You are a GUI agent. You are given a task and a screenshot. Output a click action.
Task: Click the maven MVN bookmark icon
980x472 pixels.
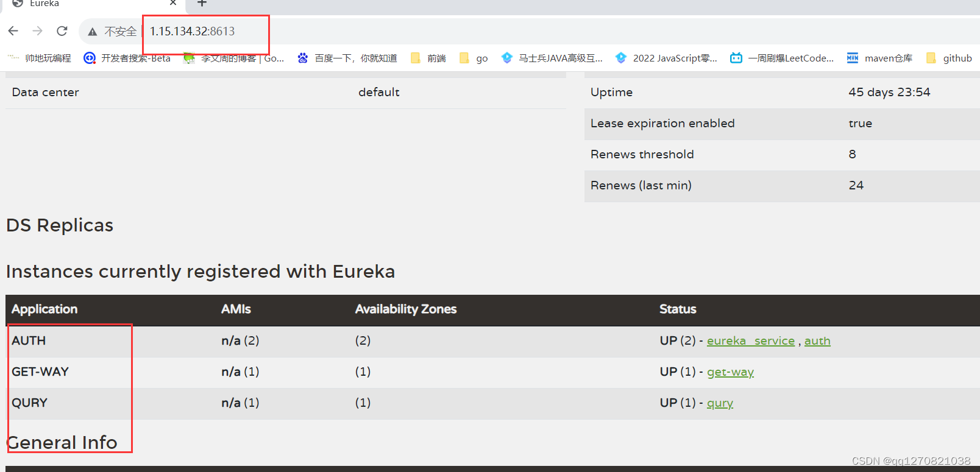tap(853, 58)
